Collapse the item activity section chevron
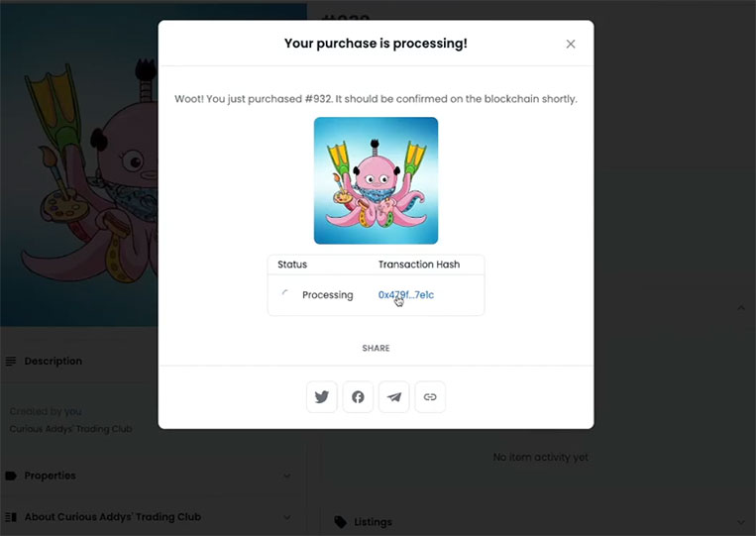 [x=741, y=307]
